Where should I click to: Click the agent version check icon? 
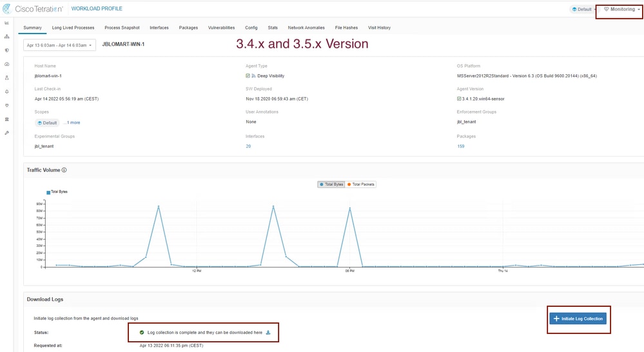point(459,99)
